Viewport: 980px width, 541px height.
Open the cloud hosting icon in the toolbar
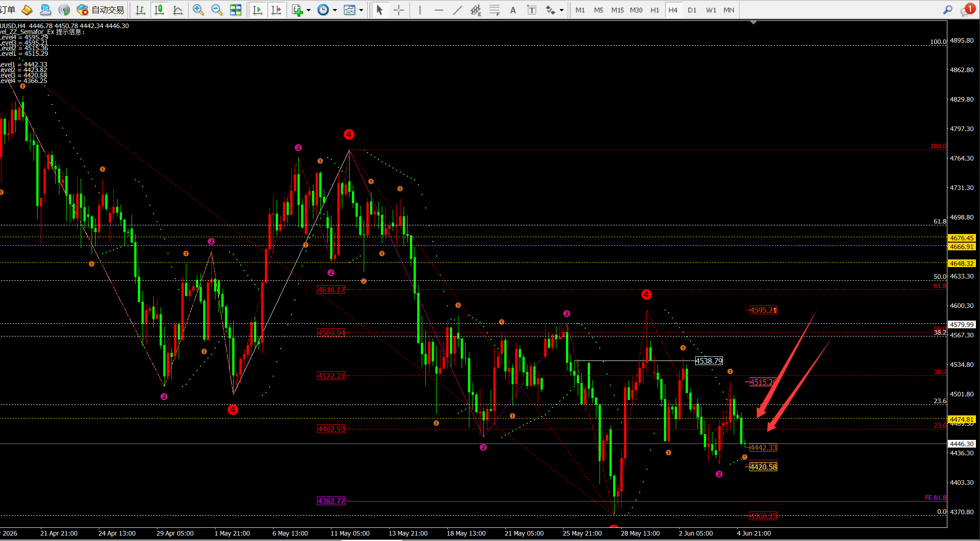45,10
